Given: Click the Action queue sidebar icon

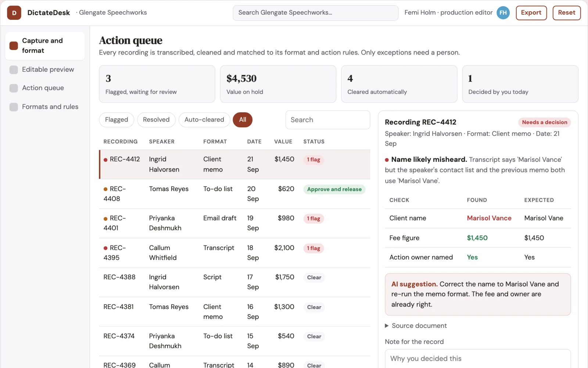Looking at the screenshot, I should pyautogui.click(x=14, y=88).
